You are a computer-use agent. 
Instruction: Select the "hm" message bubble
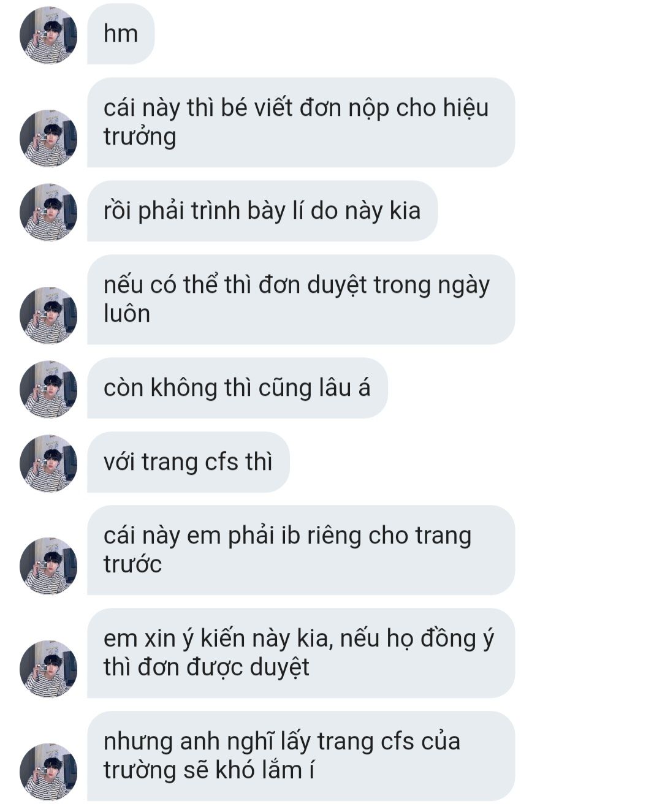(121, 34)
